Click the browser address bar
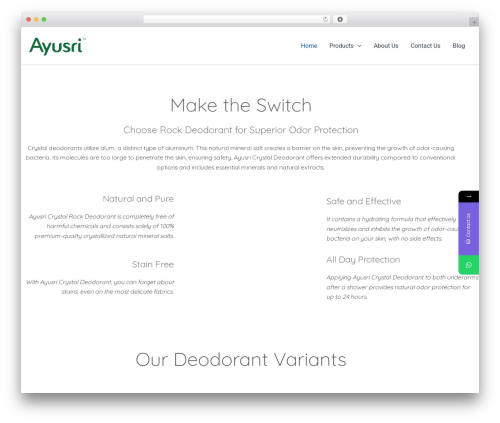The height and width of the screenshot is (423, 500). click(x=236, y=19)
